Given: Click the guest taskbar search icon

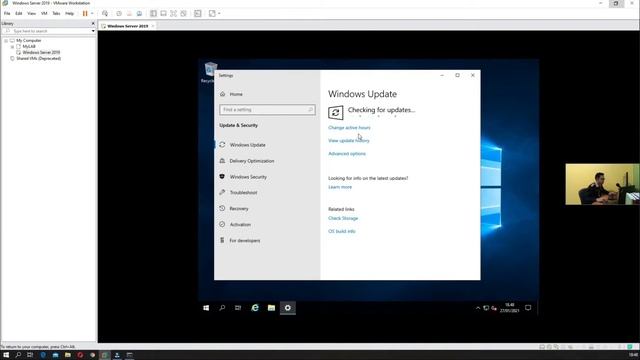Looking at the screenshot, I should click(x=222, y=308).
